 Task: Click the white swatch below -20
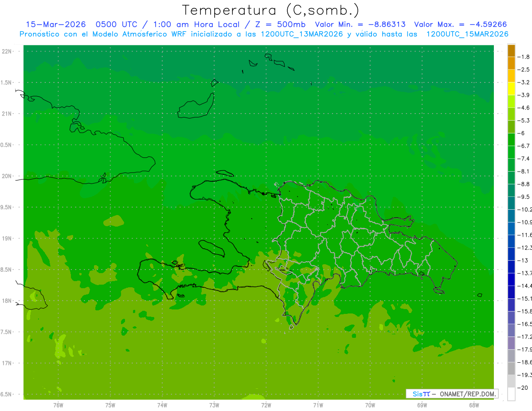[511, 394]
